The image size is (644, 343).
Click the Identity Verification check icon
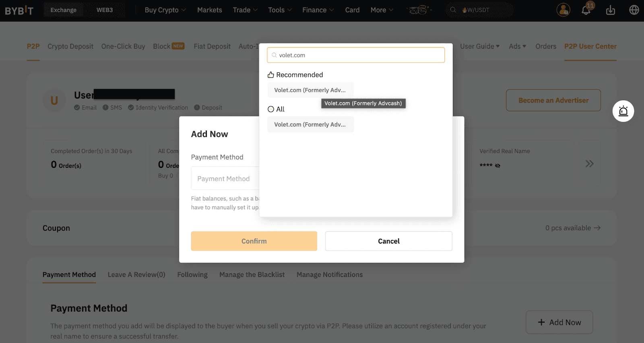pos(131,107)
